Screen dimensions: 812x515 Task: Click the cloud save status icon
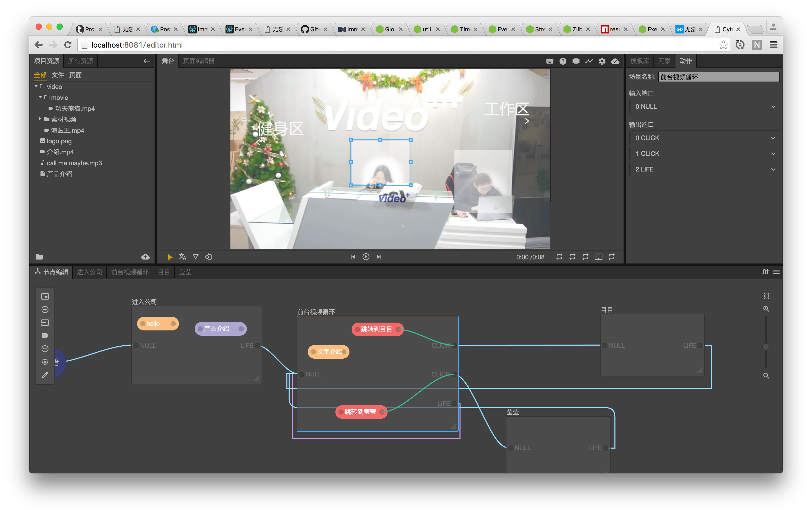tap(615, 61)
